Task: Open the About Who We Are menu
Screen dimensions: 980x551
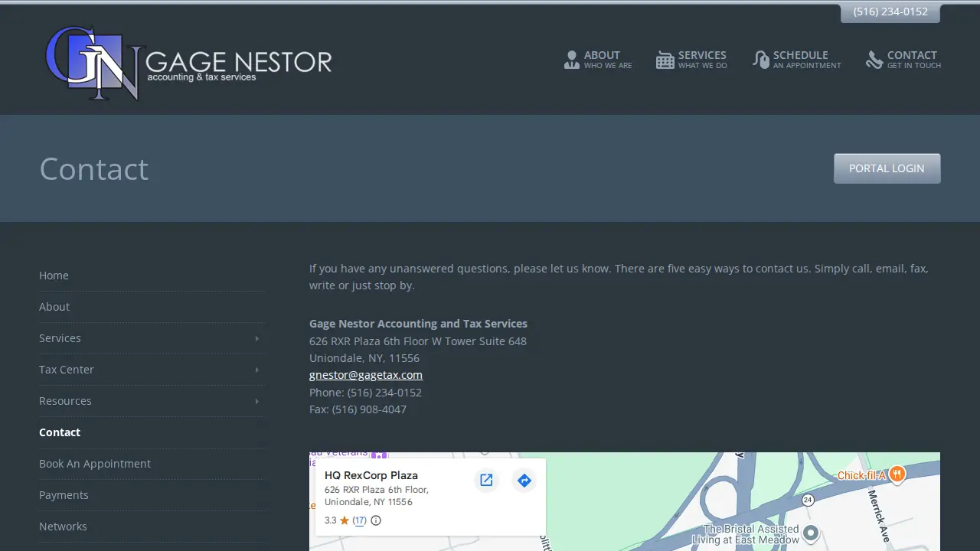Action: point(598,60)
